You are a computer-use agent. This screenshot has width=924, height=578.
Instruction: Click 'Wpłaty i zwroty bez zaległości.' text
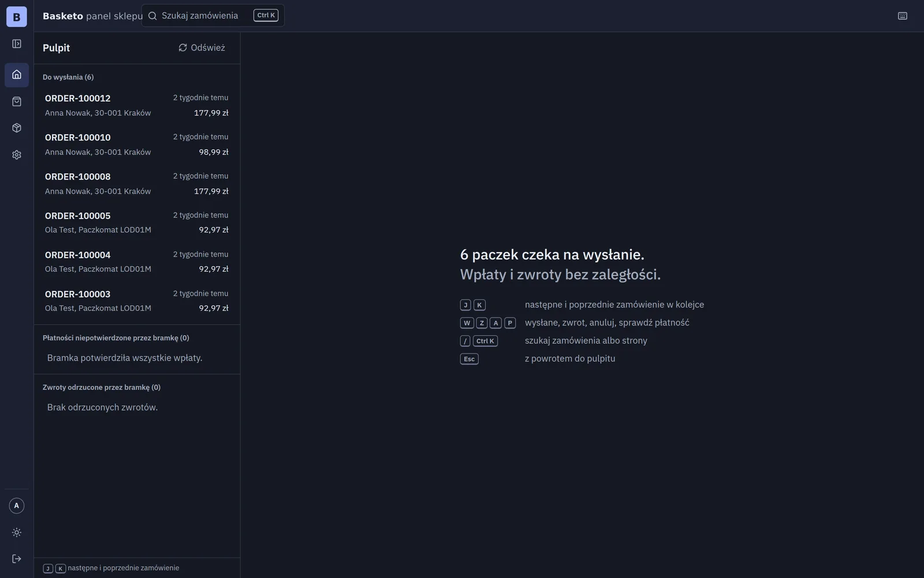[560, 275]
